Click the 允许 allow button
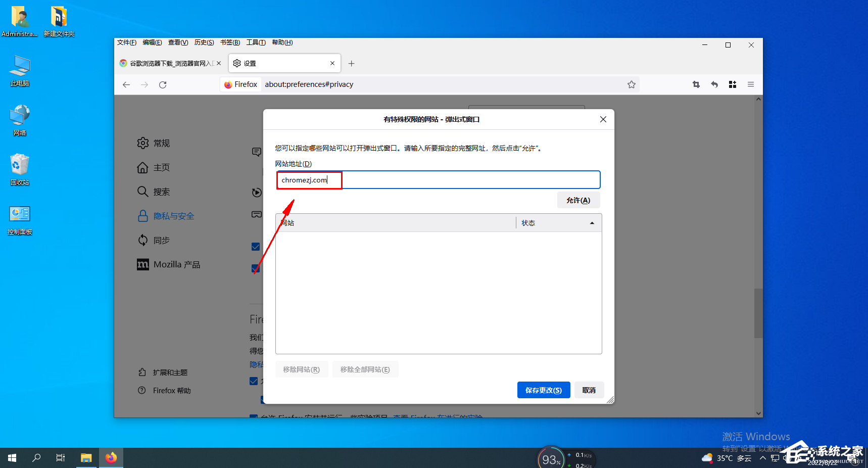The image size is (868, 468). coord(578,200)
